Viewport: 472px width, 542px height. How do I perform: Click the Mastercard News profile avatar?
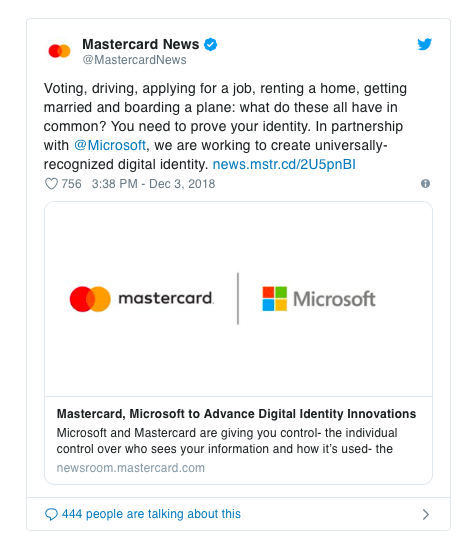point(59,51)
